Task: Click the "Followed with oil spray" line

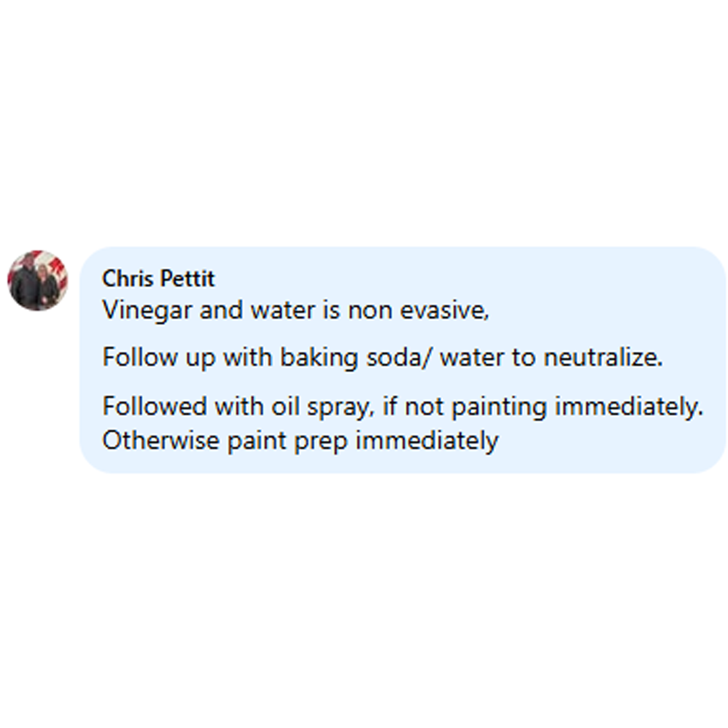Action: (x=402, y=406)
